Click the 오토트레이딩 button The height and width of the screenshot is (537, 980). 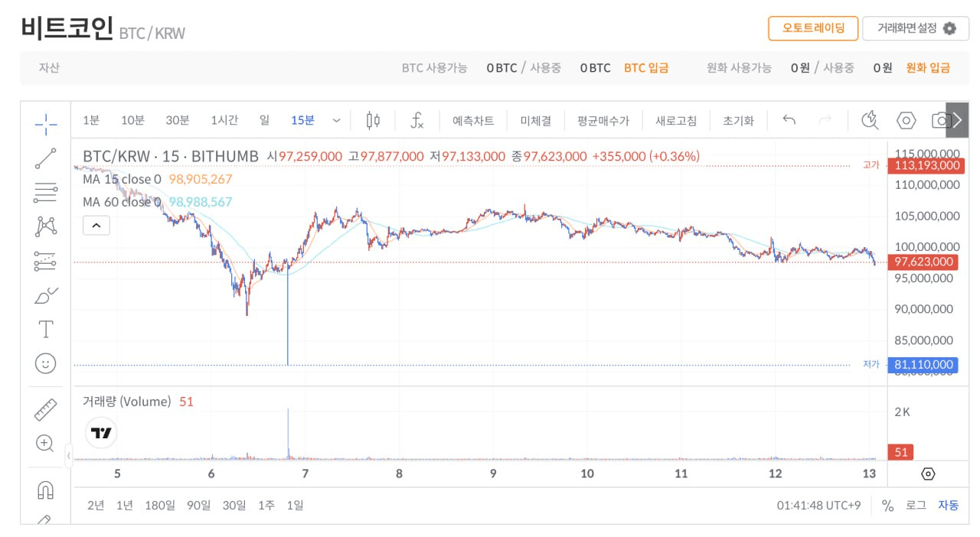pyautogui.click(x=813, y=28)
